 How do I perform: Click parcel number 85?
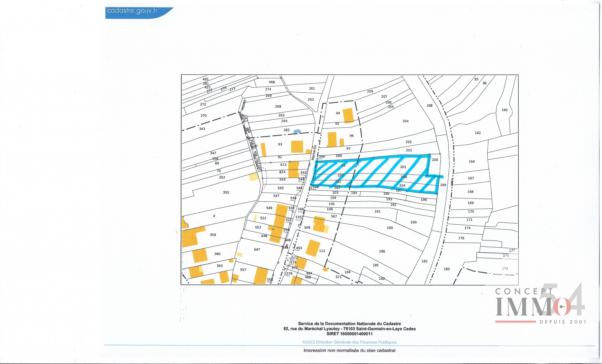(x=476, y=79)
